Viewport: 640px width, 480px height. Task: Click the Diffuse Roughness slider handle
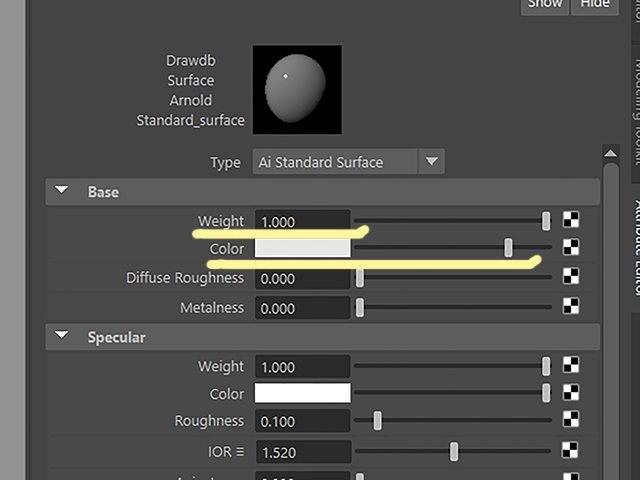(360, 278)
